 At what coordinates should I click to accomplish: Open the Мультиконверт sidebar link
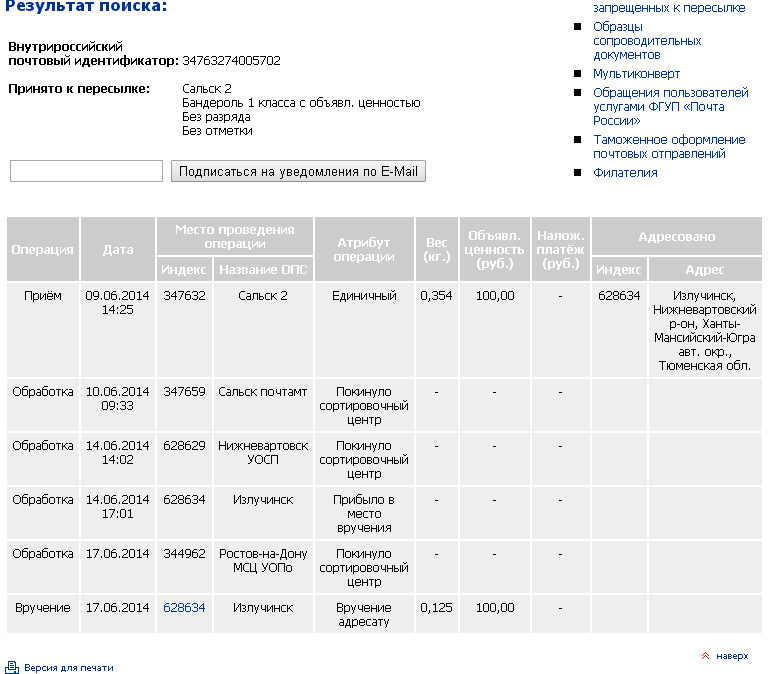tap(636, 74)
